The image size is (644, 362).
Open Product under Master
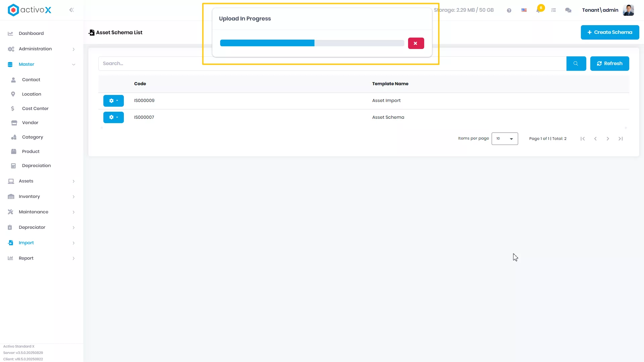point(42,151)
